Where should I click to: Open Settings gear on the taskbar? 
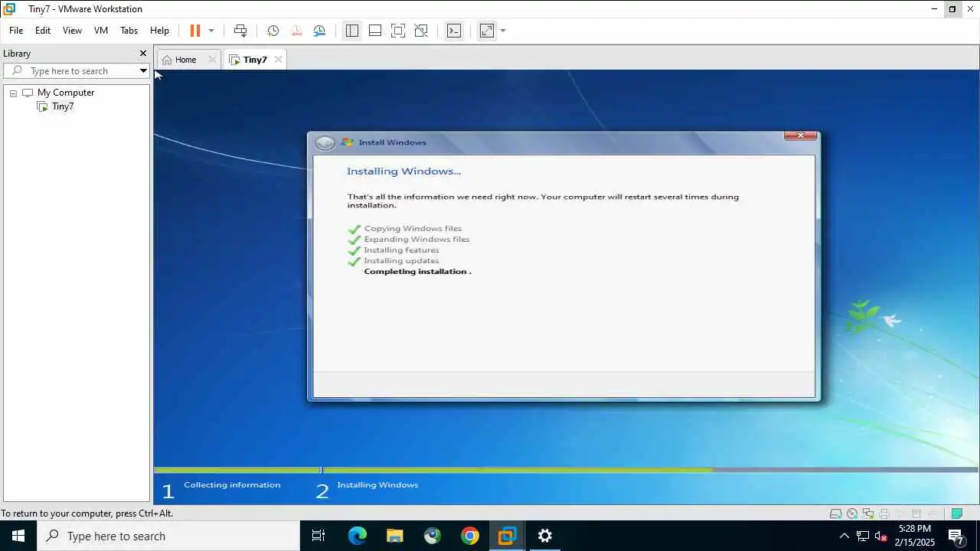[545, 536]
